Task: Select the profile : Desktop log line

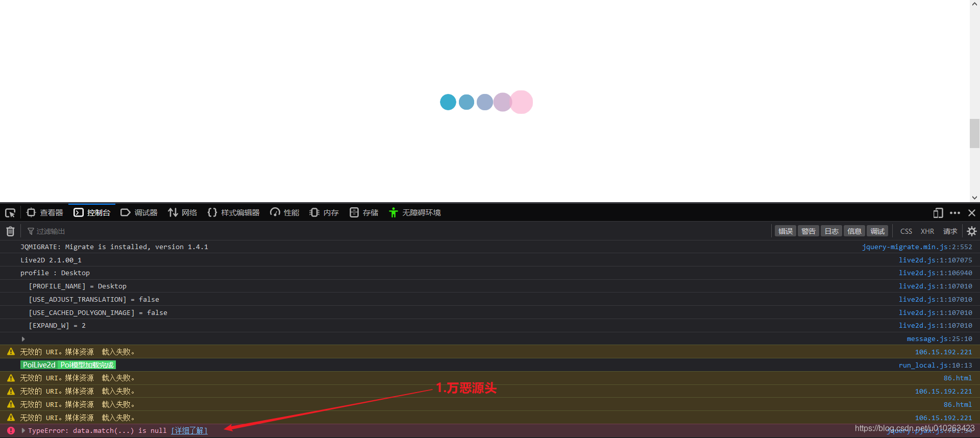Action: pos(55,273)
